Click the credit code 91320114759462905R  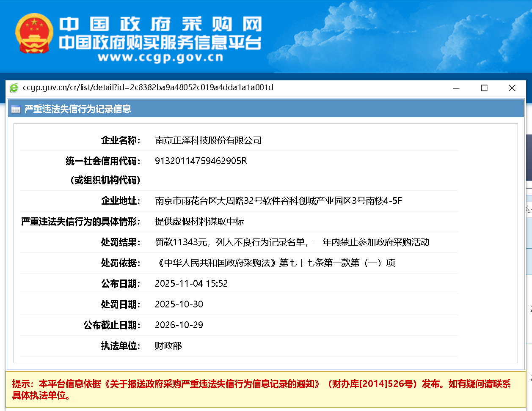click(x=201, y=161)
